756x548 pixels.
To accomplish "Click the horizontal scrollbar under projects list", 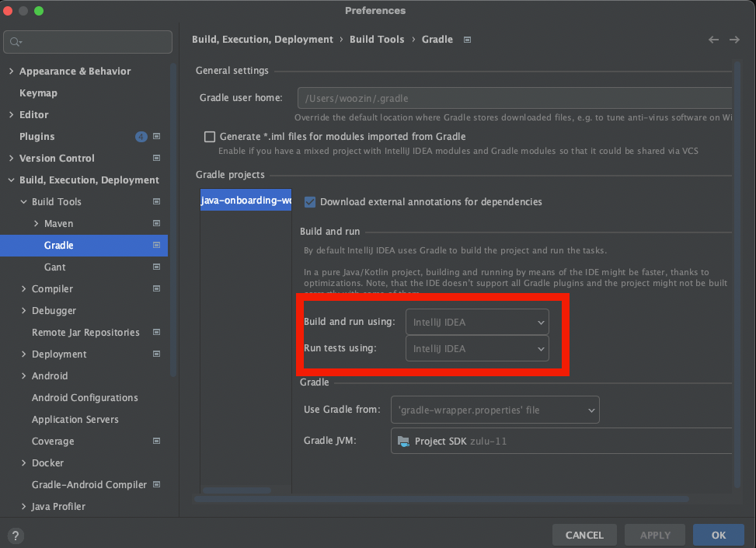I will [237, 490].
